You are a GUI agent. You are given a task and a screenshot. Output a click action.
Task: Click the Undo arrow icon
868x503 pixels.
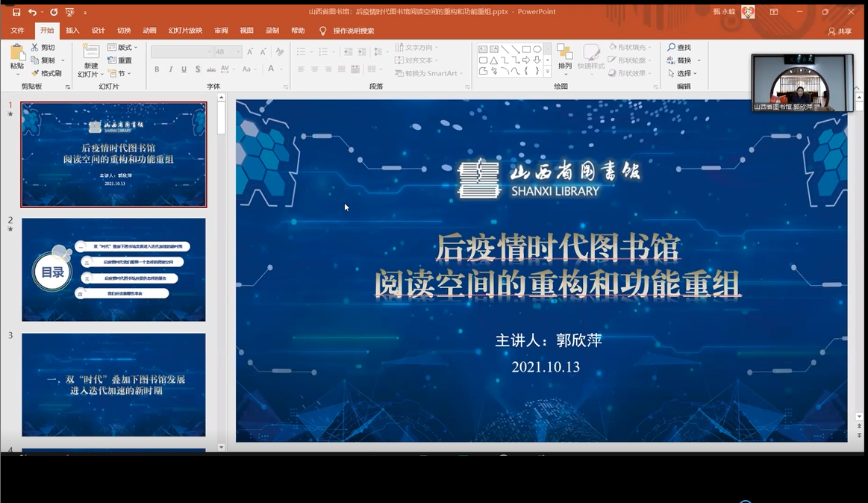(32, 12)
